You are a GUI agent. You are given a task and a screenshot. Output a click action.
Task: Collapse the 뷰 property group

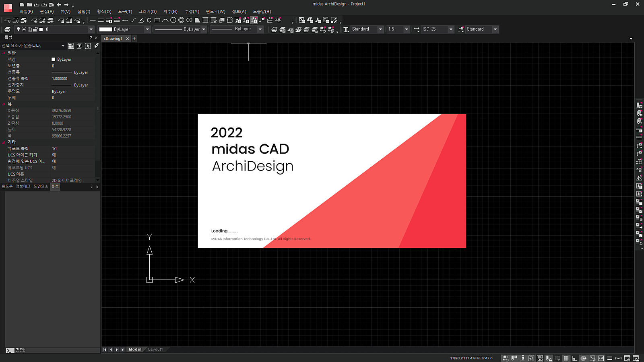pyautogui.click(x=4, y=104)
